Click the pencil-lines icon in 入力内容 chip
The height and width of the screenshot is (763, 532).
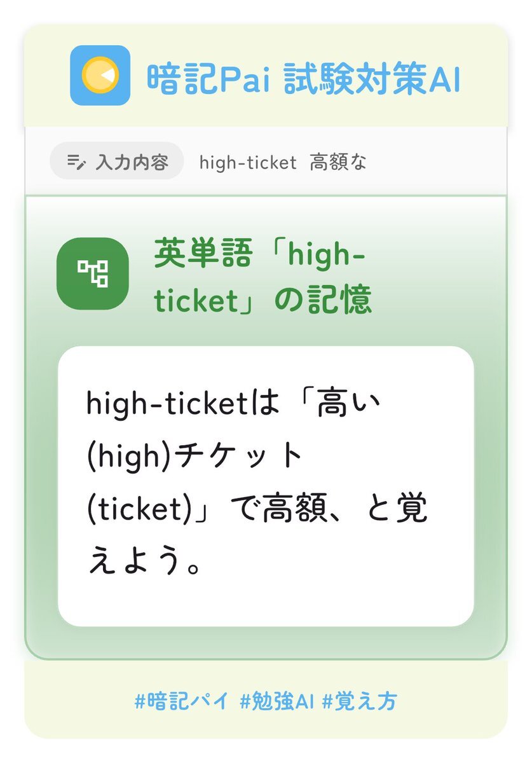point(76,163)
